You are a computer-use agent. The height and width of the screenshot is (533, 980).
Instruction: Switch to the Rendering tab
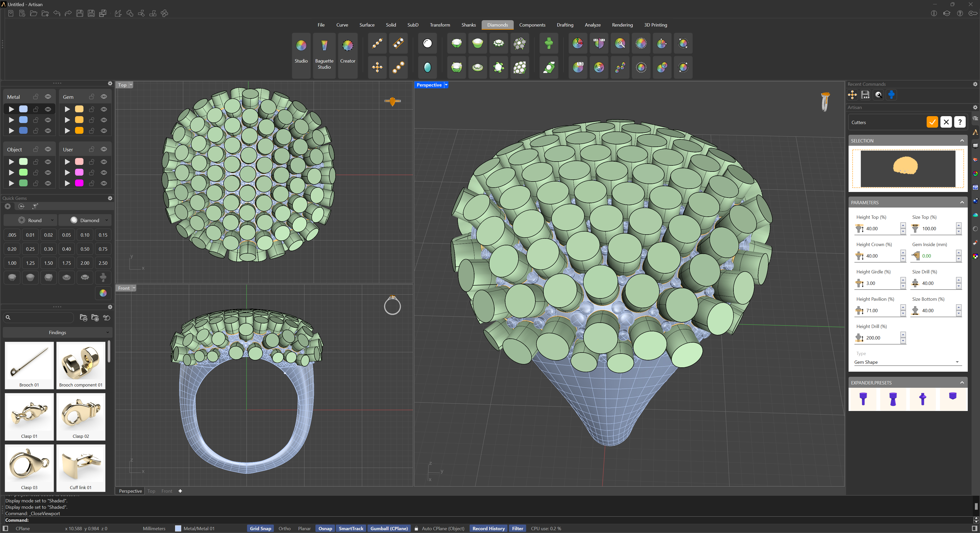coord(622,25)
